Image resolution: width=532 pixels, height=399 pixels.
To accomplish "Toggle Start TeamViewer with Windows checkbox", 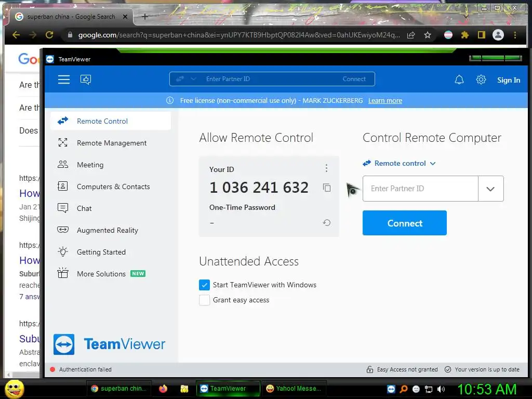I will (x=204, y=285).
